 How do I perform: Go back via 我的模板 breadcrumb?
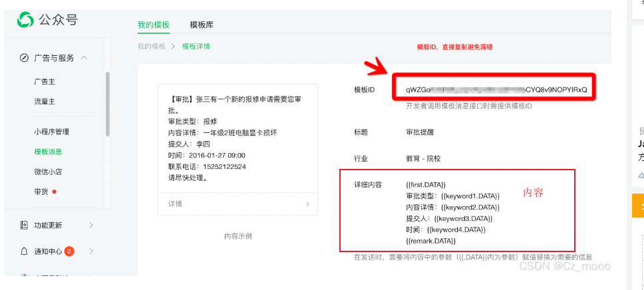pos(152,47)
